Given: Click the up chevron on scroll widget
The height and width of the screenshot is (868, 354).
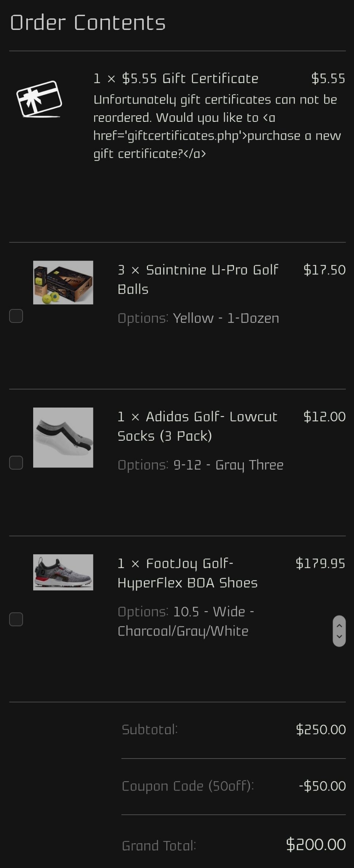Looking at the screenshot, I should point(339,625).
